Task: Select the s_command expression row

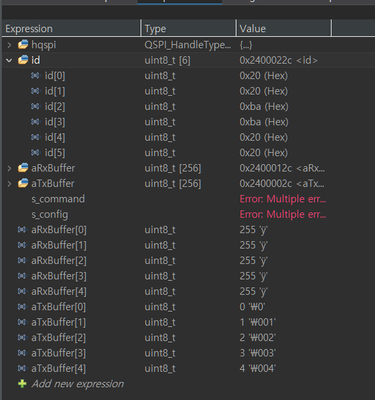Action: 188,199
